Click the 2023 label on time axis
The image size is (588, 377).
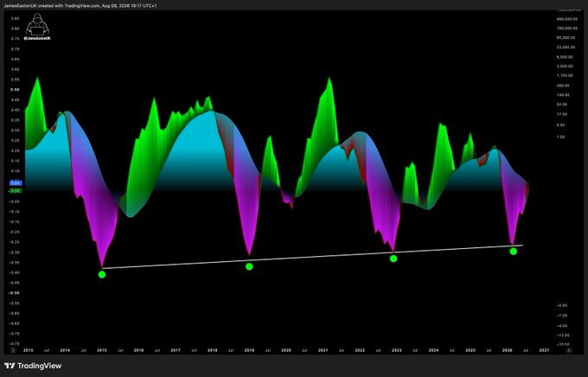click(396, 350)
